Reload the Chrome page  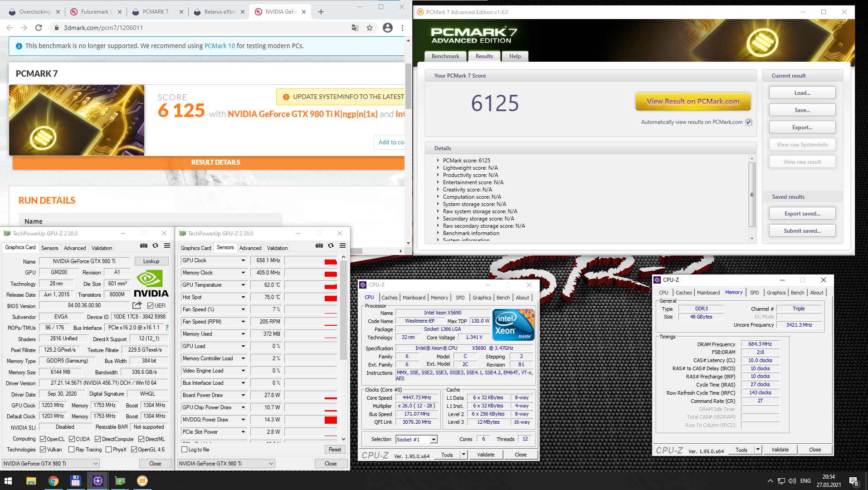click(39, 28)
